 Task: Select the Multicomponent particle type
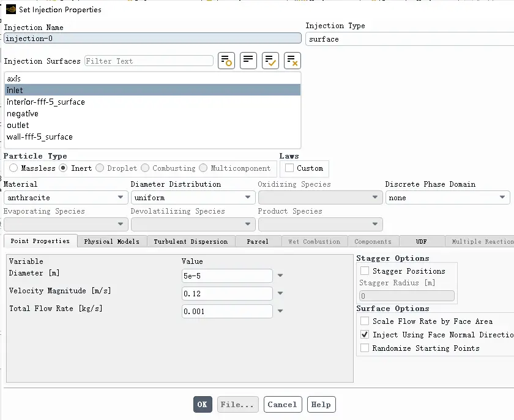pyautogui.click(x=203, y=168)
